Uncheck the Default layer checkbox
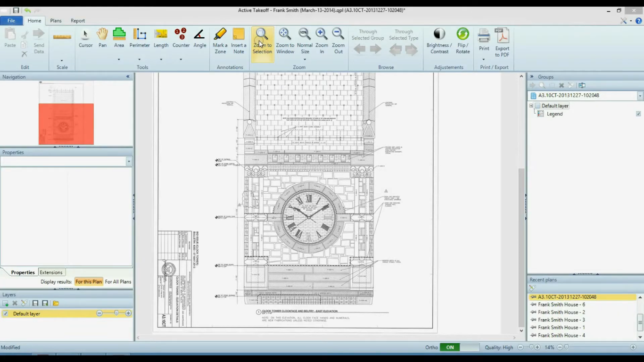The height and width of the screenshot is (362, 644). [6, 313]
